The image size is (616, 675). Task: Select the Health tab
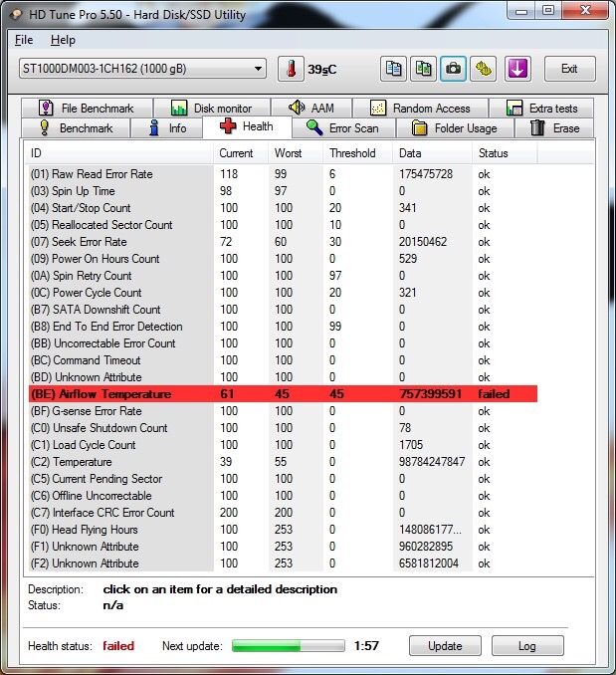247,126
